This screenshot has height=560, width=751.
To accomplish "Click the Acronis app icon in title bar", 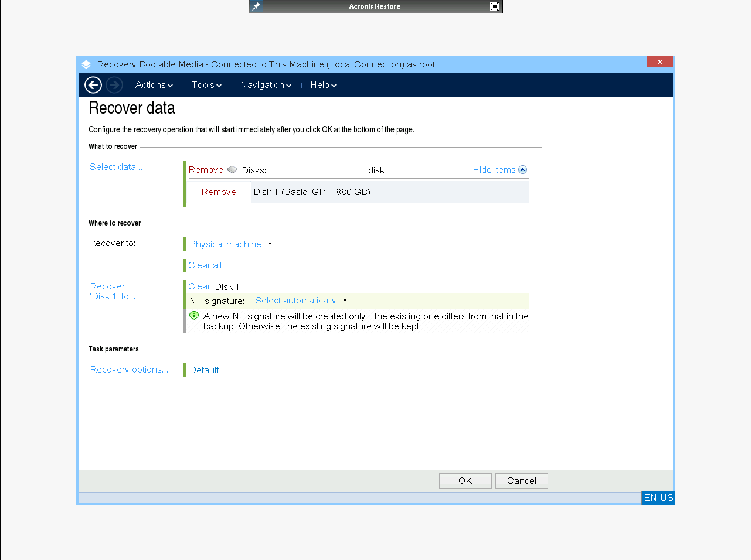I will click(86, 64).
